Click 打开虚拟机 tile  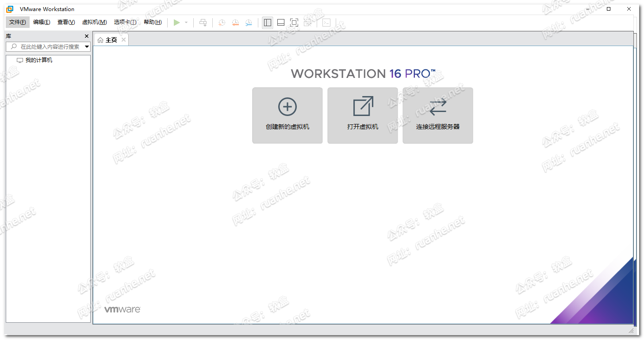click(x=363, y=115)
